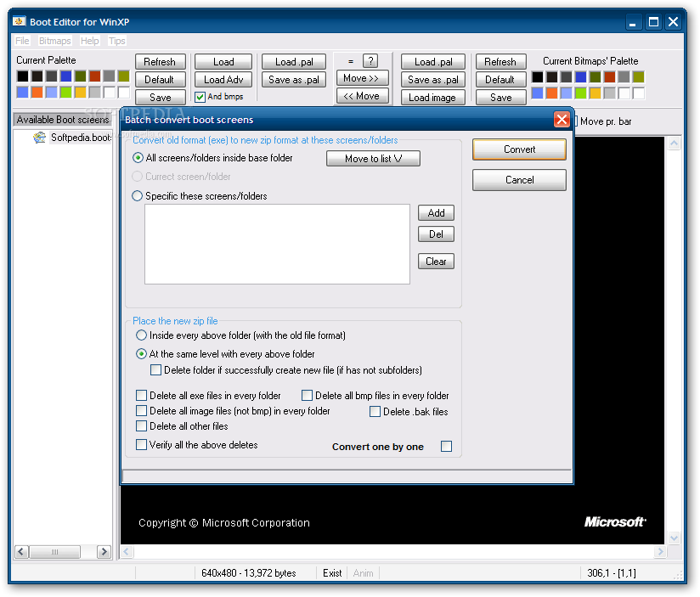700x597 pixels.
Task: Click the << Move button
Action: 362,96
